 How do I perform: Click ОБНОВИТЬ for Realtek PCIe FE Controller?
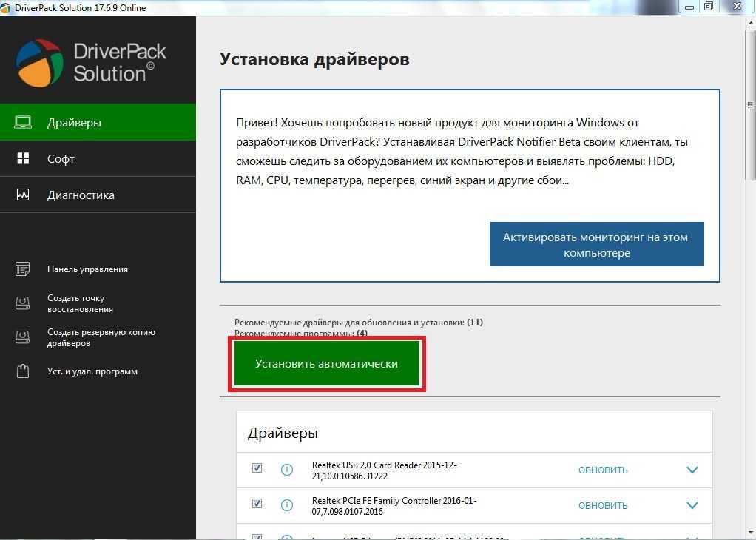(x=603, y=506)
